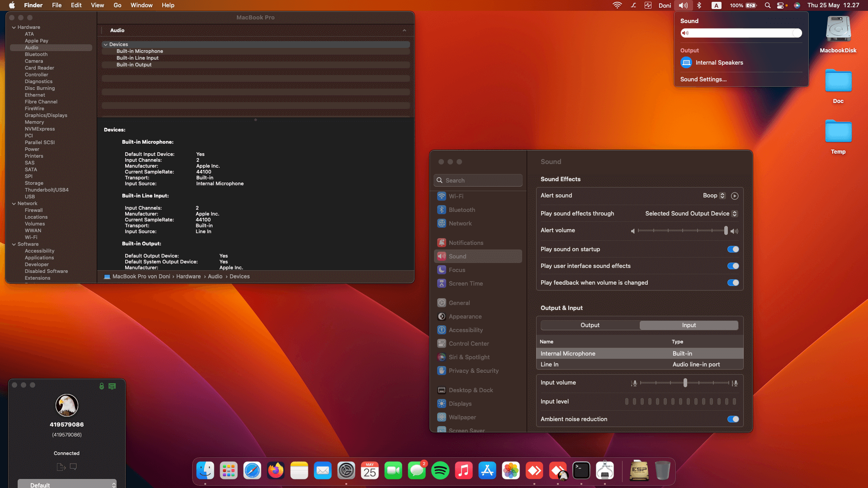
Task: Open Spotlight search magnifier in menu bar
Action: pyautogui.click(x=767, y=5)
